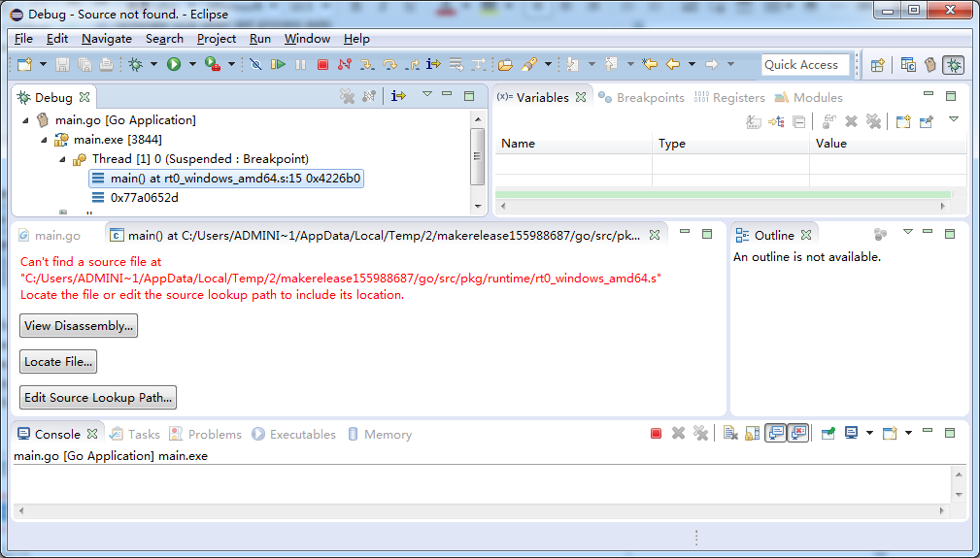Viewport: 980px width, 558px height.
Task: Open Display Selected Console dropdown arrow
Action: pyautogui.click(x=869, y=433)
